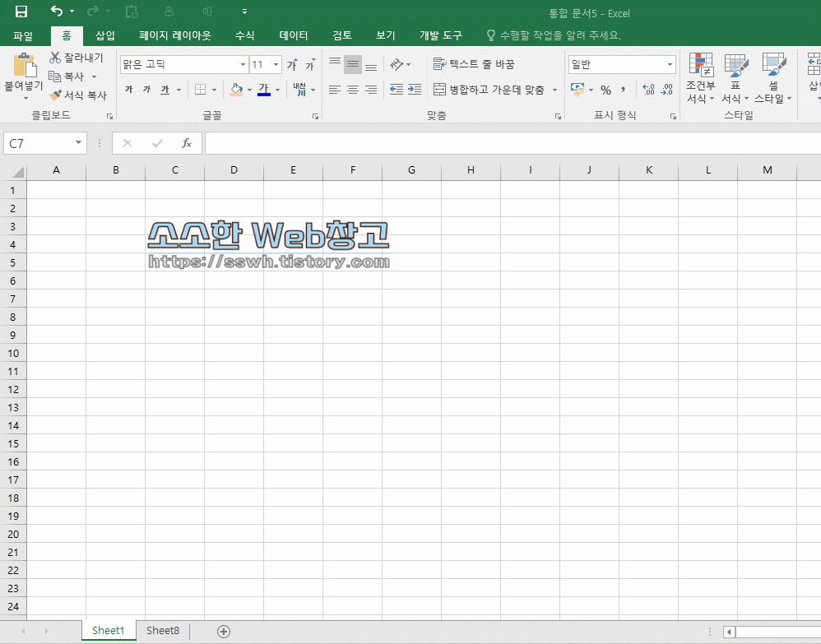Screen dimensions: 821x644
Task: Open the 파일 tab
Action: (23, 35)
